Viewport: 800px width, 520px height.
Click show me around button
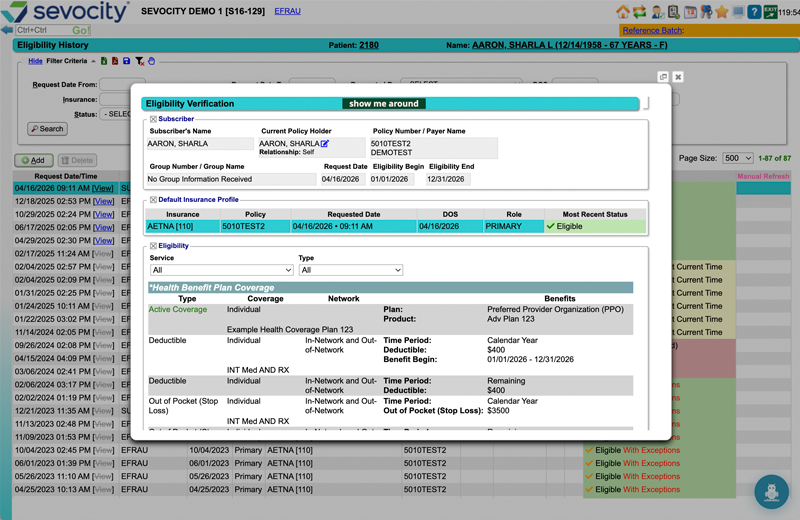pos(384,104)
